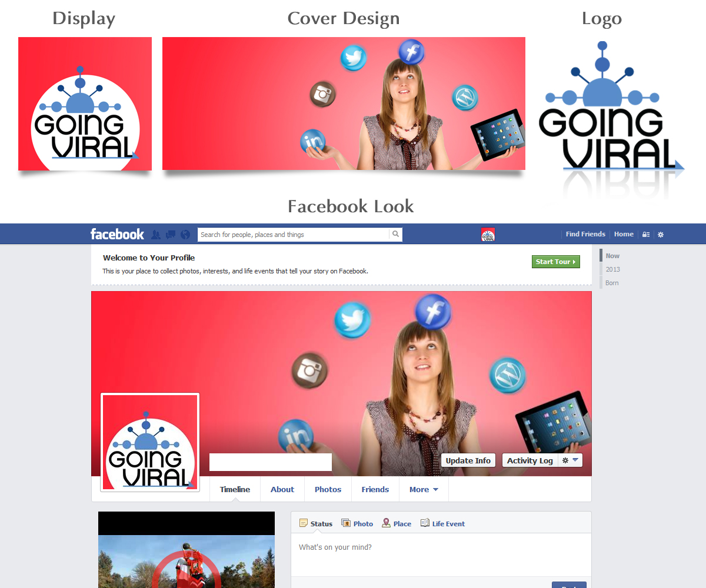This screenshot has width=706, height=588.
Task: Select the Timeline tab
Action: 234,489
